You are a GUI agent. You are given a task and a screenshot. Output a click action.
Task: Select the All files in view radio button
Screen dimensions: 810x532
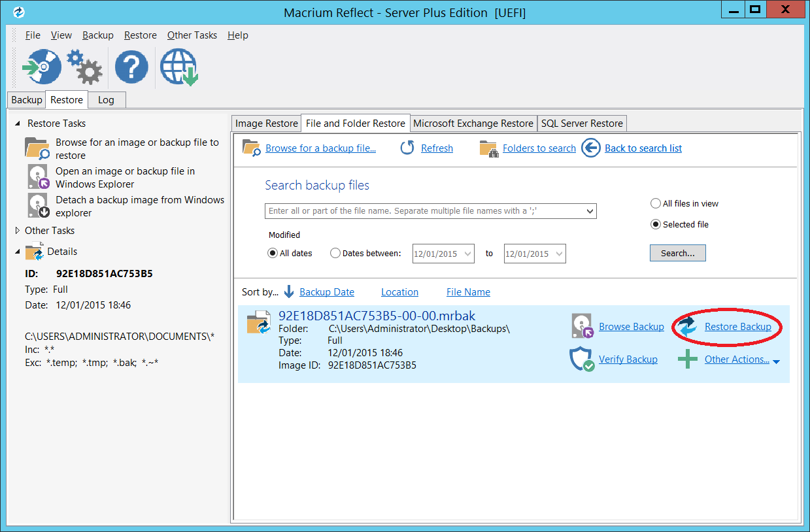655,203
